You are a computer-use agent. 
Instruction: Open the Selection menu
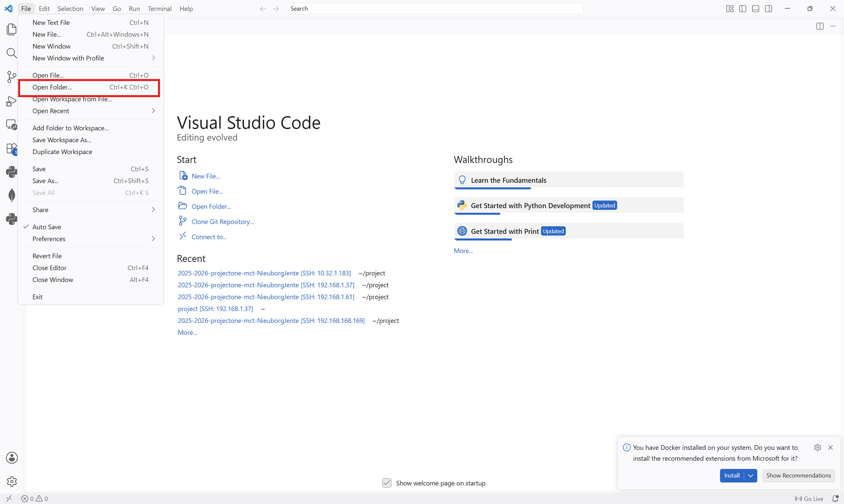pyautogui.click(x=70, y=9)
